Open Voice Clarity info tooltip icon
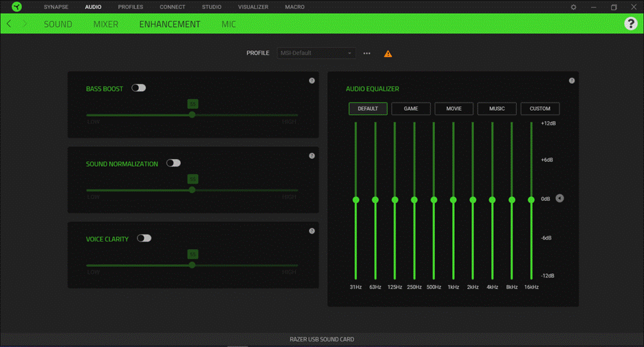 point(312,231)
